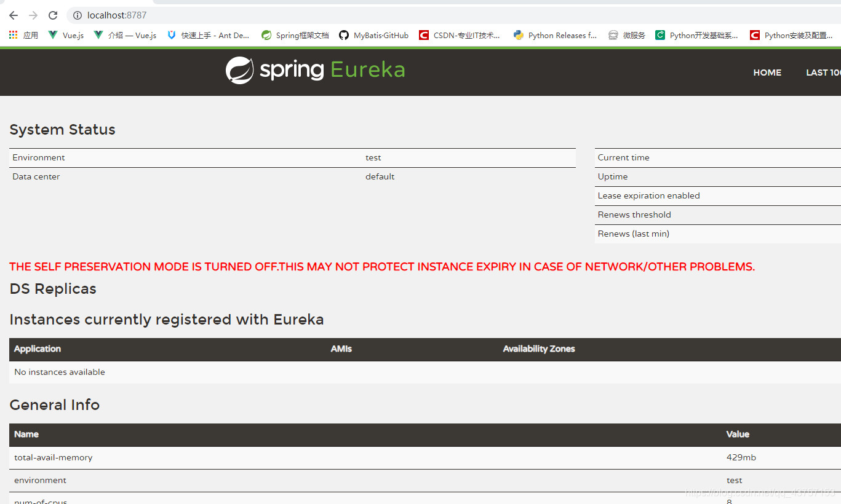Screen dimensions: 841x504
Task: Click the Application column header
Action: click(38, 348)
